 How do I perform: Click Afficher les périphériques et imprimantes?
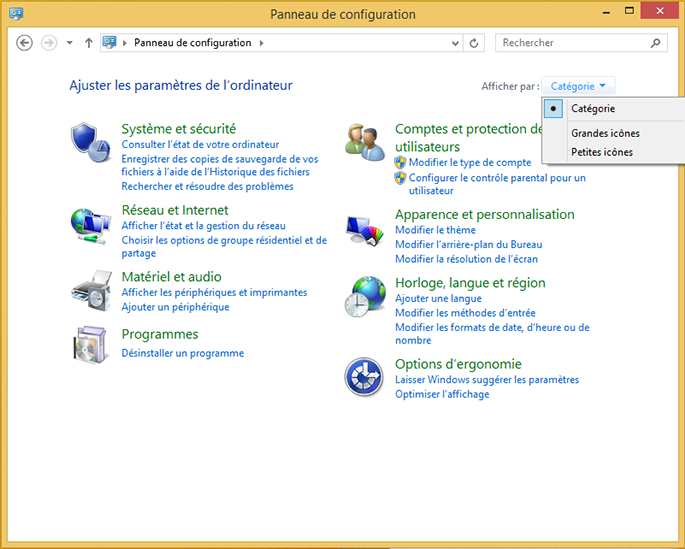point(214,293)
